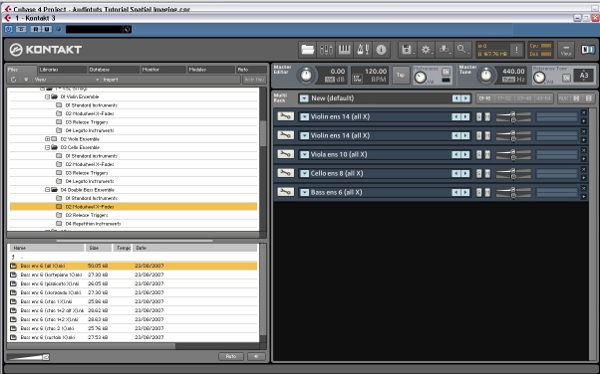Switch to the Libraries tab
Viewport: 600px width, 374px height.
[62, 70]
